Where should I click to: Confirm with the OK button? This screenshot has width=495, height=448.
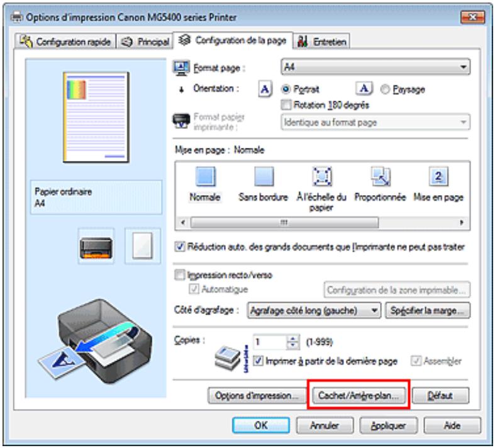coord(261,425)
